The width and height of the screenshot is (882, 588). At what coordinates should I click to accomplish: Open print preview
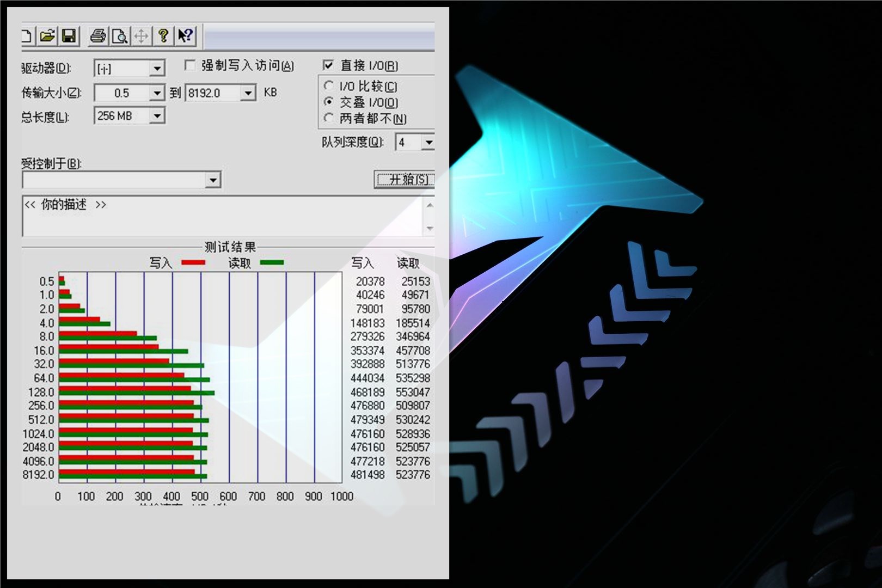(x=120, y=36)
